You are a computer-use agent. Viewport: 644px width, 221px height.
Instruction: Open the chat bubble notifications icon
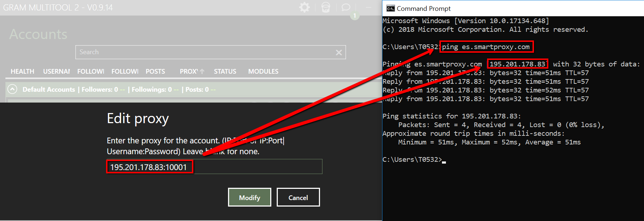[x=346, y=7]
